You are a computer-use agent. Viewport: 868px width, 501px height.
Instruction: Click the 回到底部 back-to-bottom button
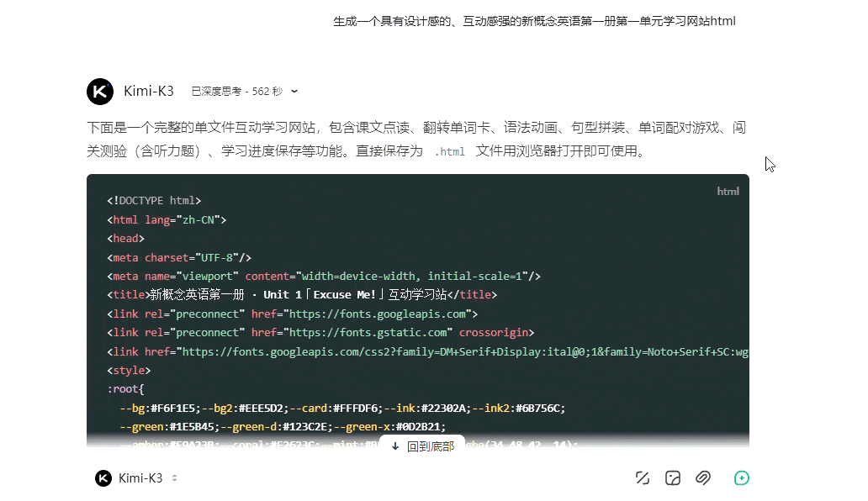(x=423, y=446)
